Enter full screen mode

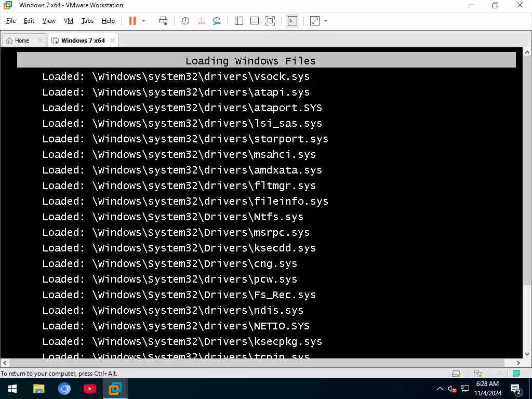coord(270,21)
